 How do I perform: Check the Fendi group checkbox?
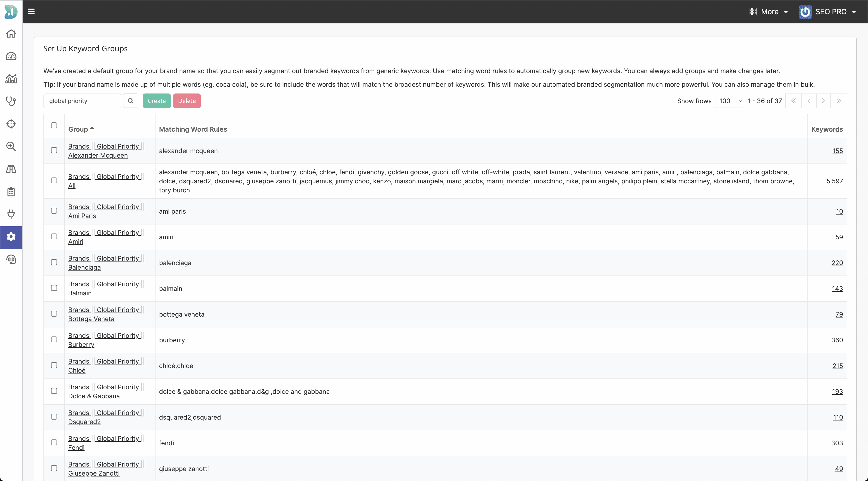coord(54,442)
